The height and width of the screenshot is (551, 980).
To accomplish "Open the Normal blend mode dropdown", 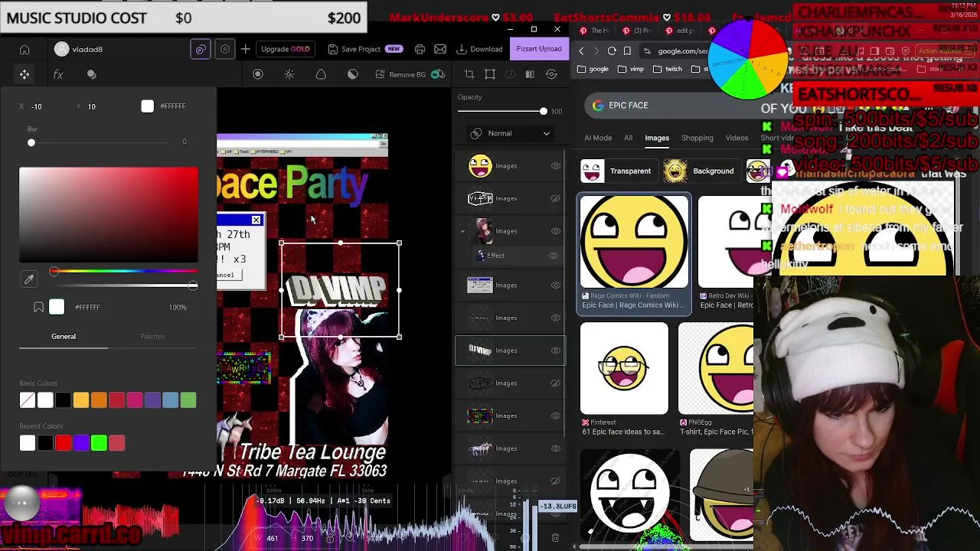I will (511, 133).
